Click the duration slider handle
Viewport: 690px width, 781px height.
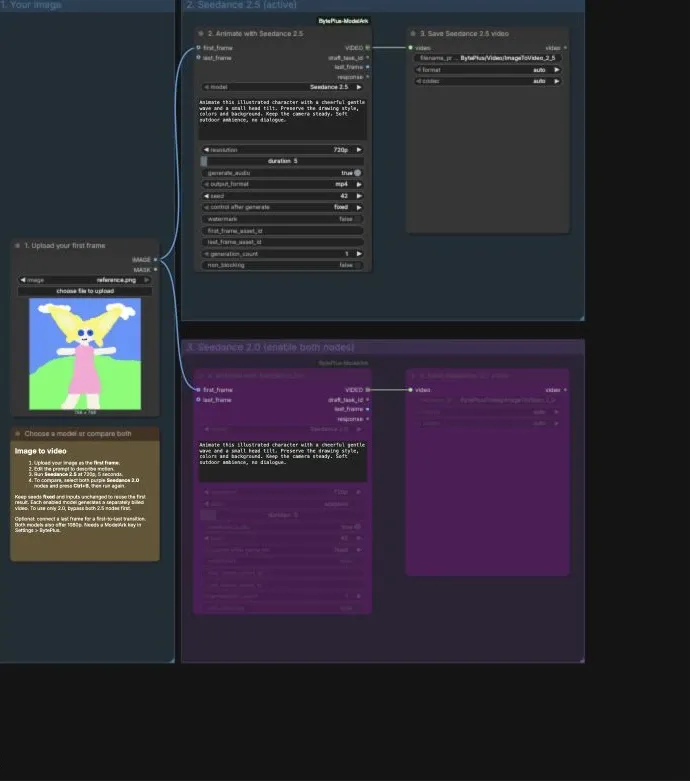[x=204, y=161]
